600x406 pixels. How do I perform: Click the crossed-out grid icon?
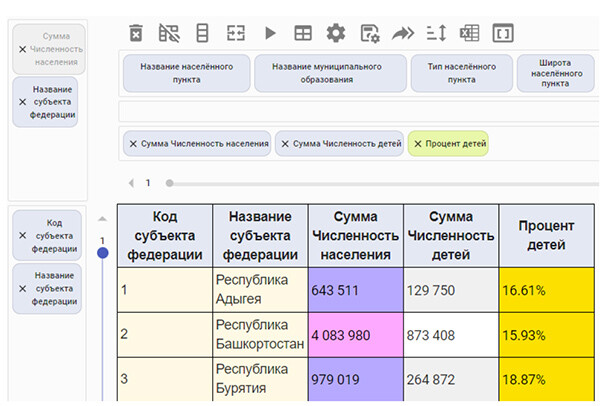170,33
